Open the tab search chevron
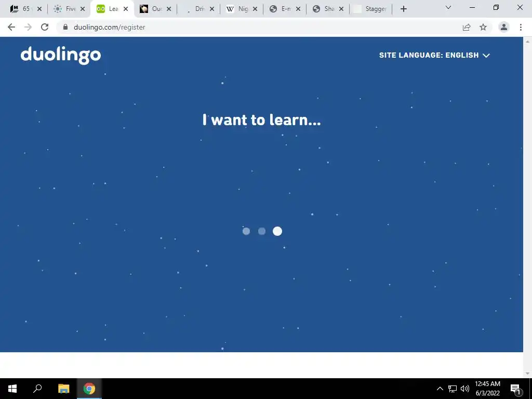The width and height of the screenshot is (532, 399). coord(448,7)
